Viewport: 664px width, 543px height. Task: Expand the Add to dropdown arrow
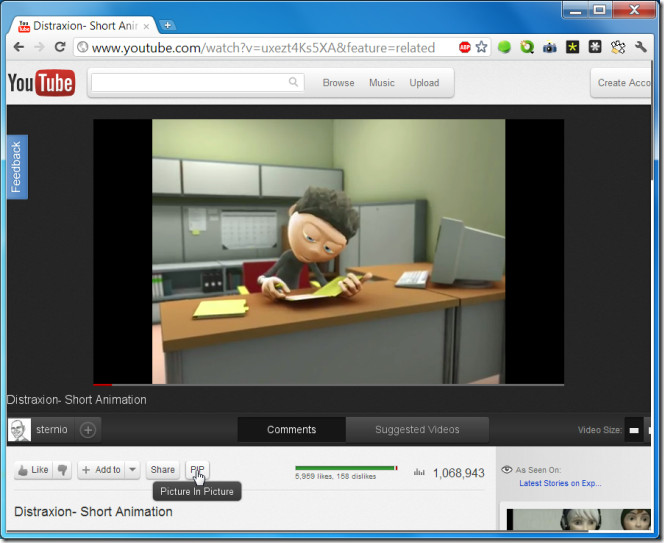[x=132, y=470]
